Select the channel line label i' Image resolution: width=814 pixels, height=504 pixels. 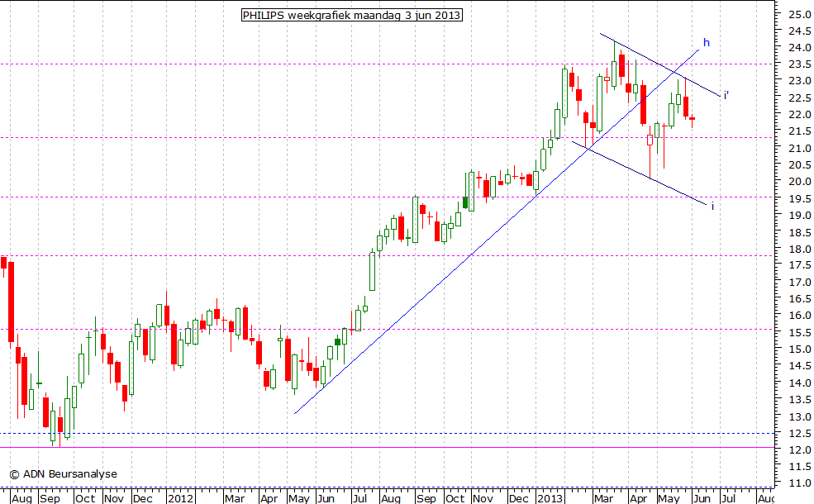(x=726, y=95)
